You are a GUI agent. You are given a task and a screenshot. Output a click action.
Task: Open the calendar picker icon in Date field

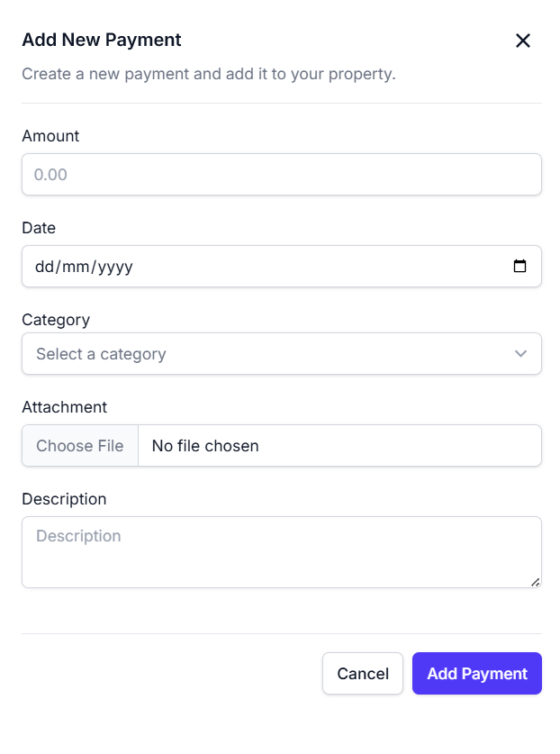point(519,267)
